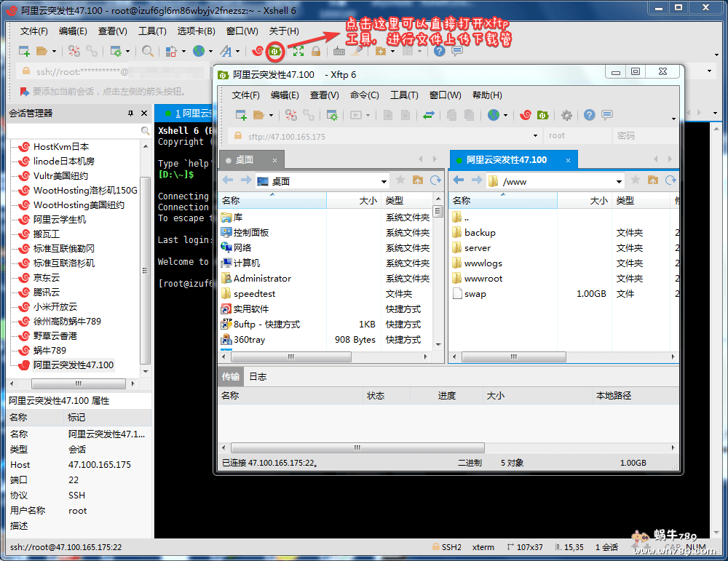728x561 pixels.
Task: Close the 桌面 local tab
Action: 274,160
